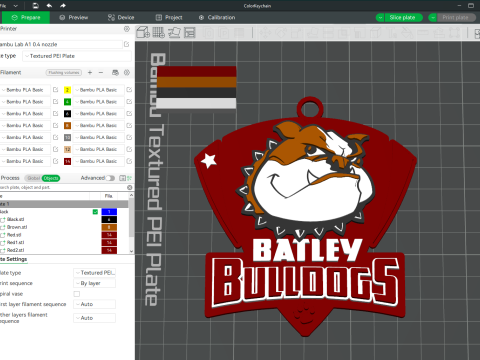The image size is (480, 360).
Task: Uncheck the green checkbox in object row
Action: coord(95,212)
